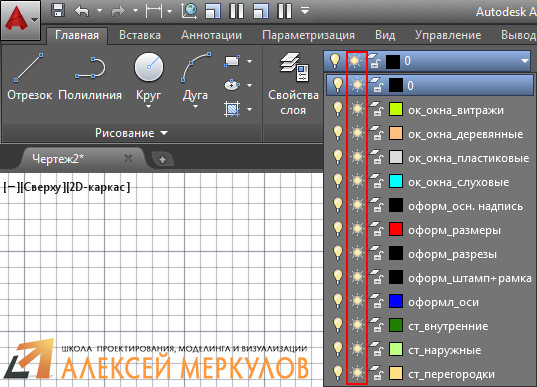The height and width of the screenshot is (387, 537).
Task: Change the 2D-каркас visual style control
Action: 98,187
